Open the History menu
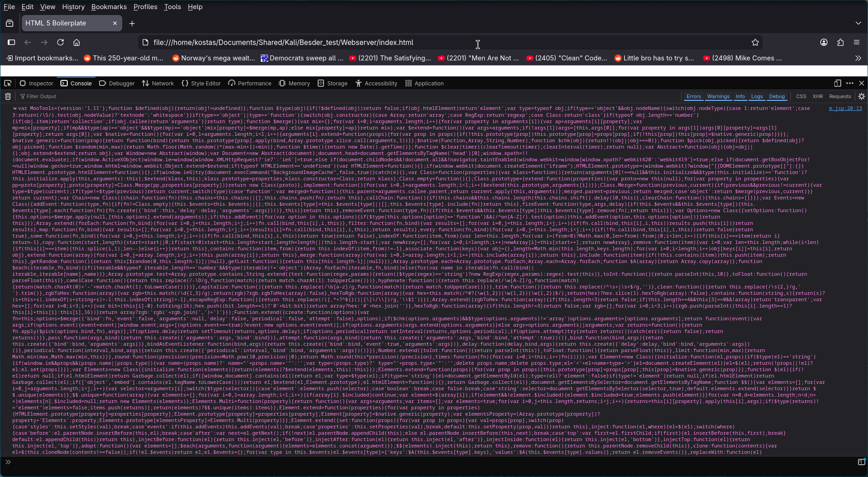 (x=73, y=7)
